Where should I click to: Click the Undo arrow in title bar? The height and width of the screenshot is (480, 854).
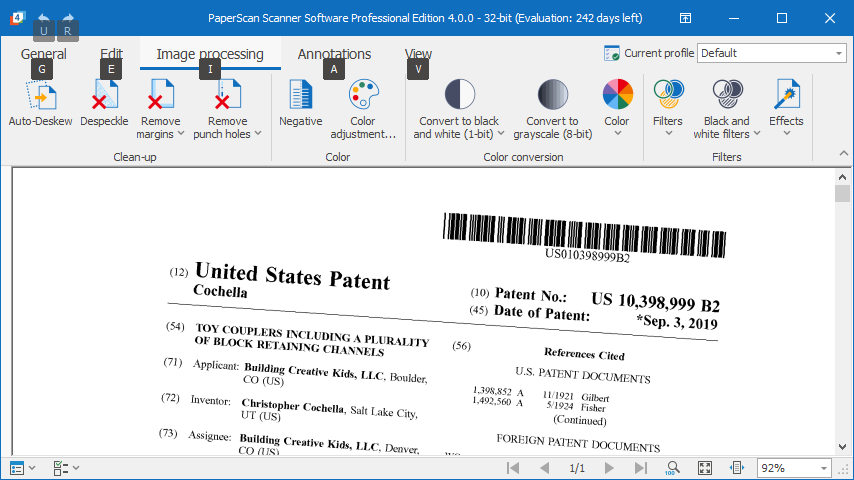coord(44,17)
